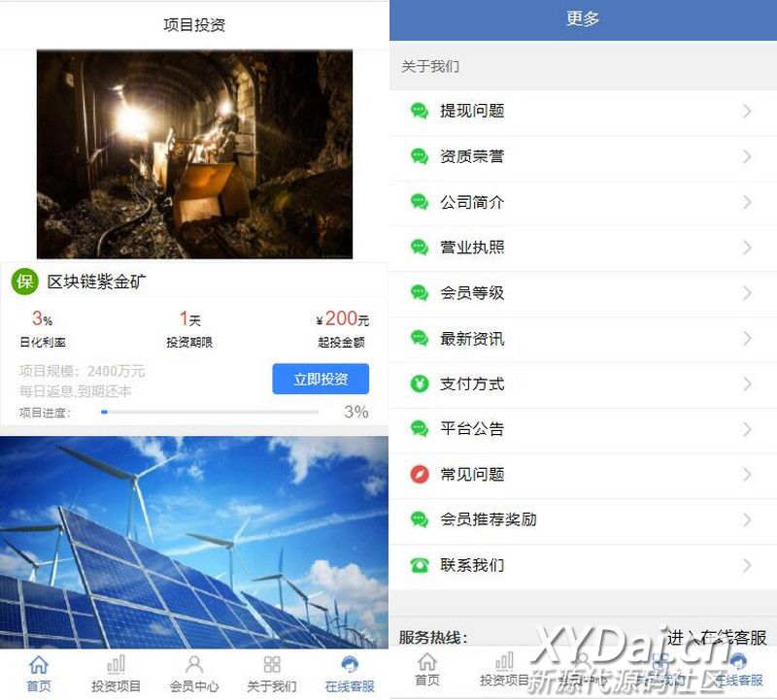This screenshot has width=777, height=700.
Task: Open the 首页 home icon in left nav
Action: point(39,665)
